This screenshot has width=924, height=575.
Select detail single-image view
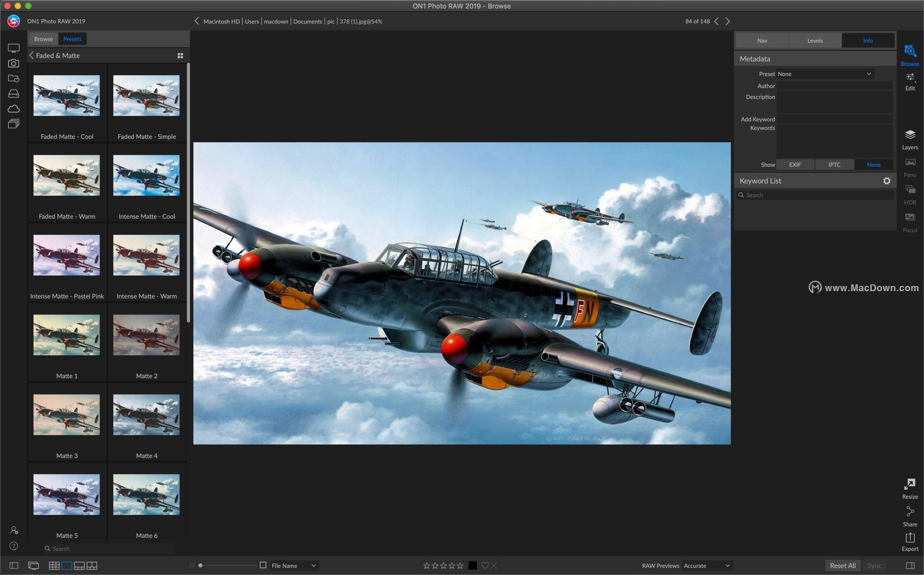[x=67, y=566]
